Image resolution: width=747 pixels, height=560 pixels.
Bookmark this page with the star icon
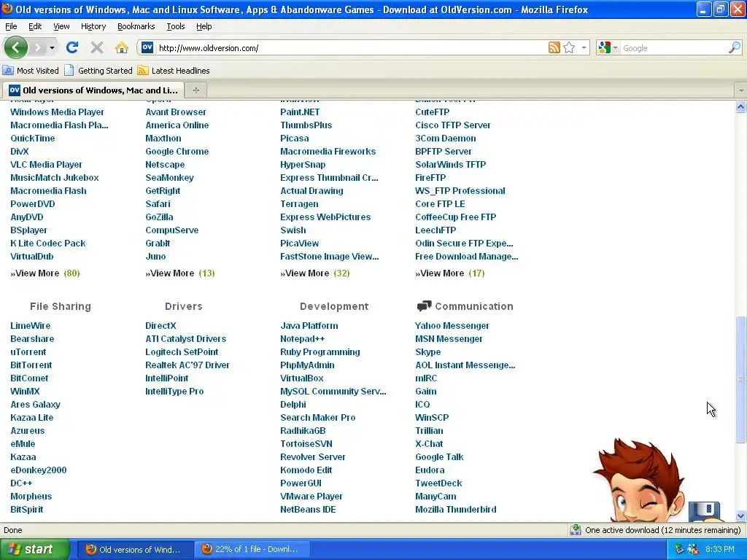coord(569,47)
